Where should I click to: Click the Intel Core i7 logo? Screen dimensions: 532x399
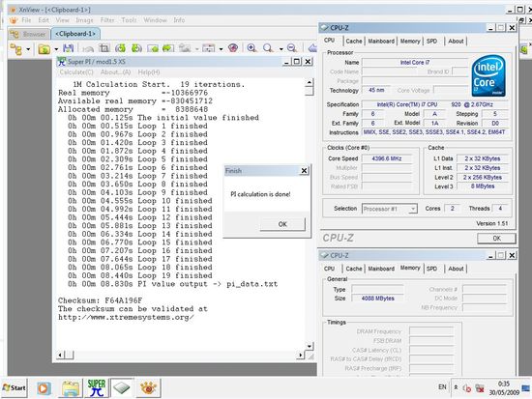488,75
